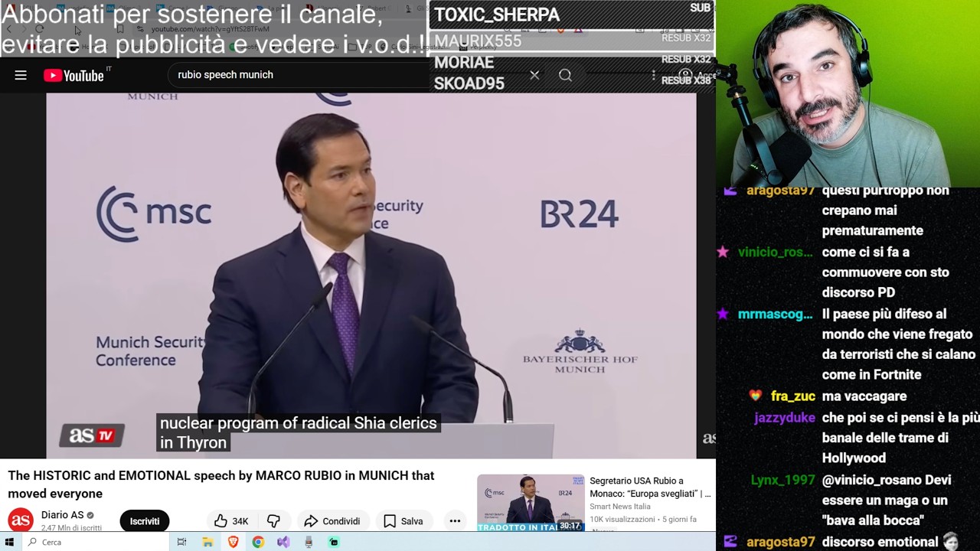
Task: Switch to Brave browser in taskbar
Action: [233, 542]
